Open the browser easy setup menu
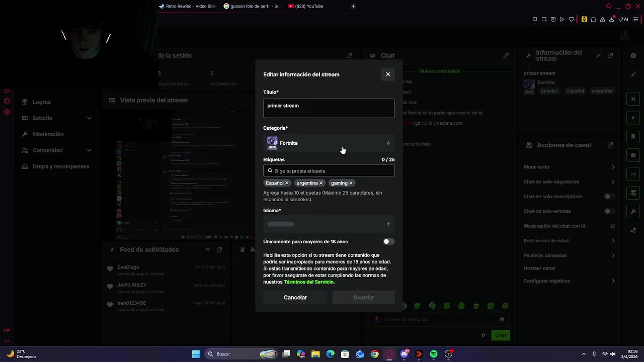The height and width of the screenshot is (362, 644). 636,20
